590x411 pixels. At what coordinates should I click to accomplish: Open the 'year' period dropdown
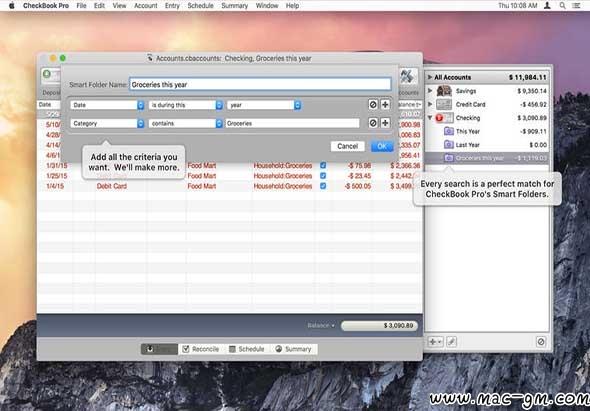click(264, 105)
